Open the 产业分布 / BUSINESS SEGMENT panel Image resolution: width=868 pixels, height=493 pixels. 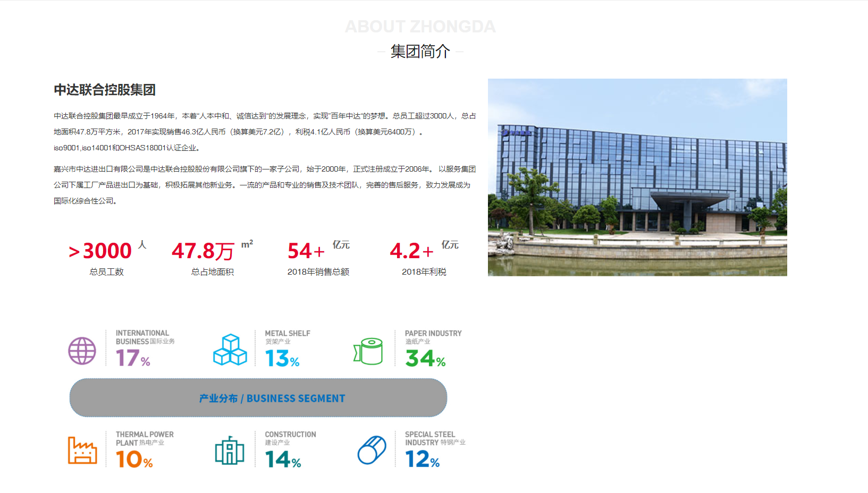click(x=258, y=397)
